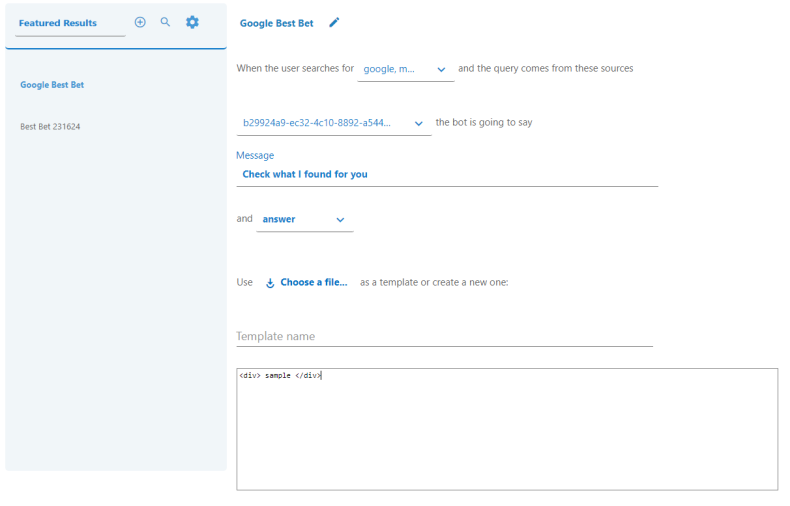Screen dimensions: 790x506
Task: Open search with the magnifier icon
Action: pos(166,22)
